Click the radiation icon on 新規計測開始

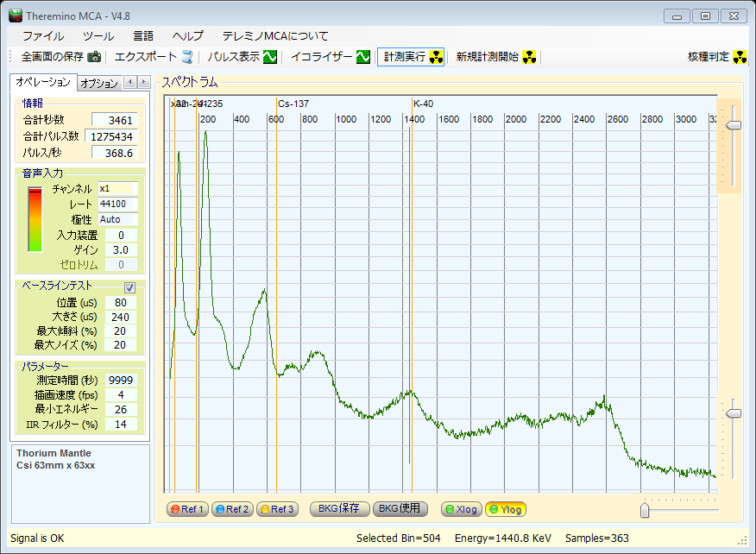point(529,57)
